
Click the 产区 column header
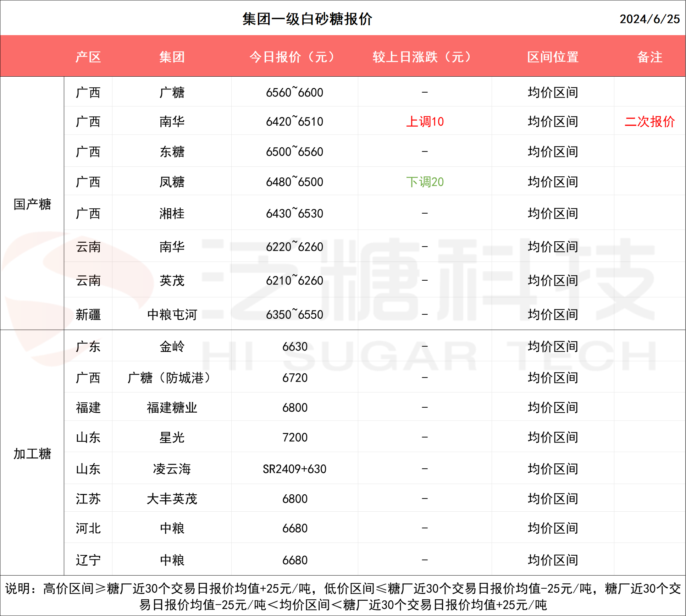tap(88, 57)
